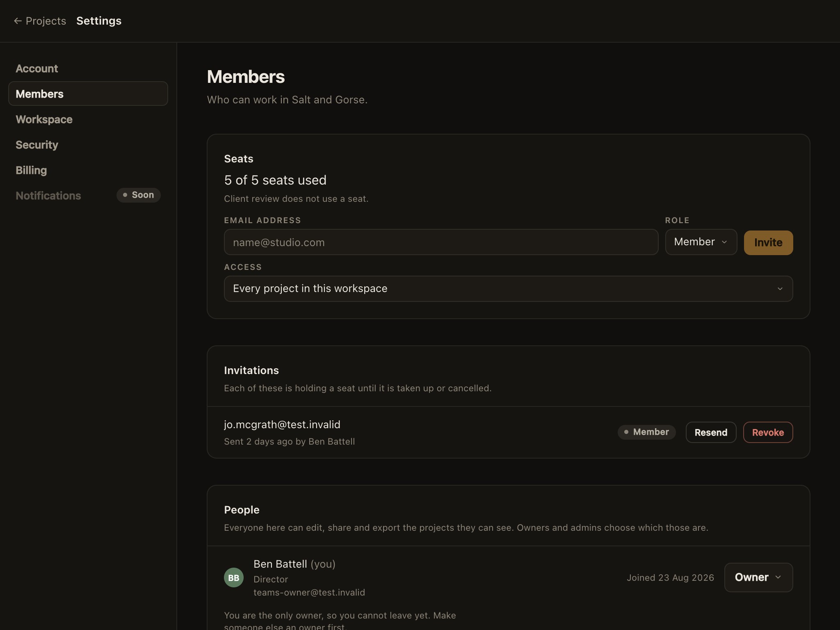Click the '5 of 5 seats used' text
Viewport: 840px width, 630px height.
[275, 180]
